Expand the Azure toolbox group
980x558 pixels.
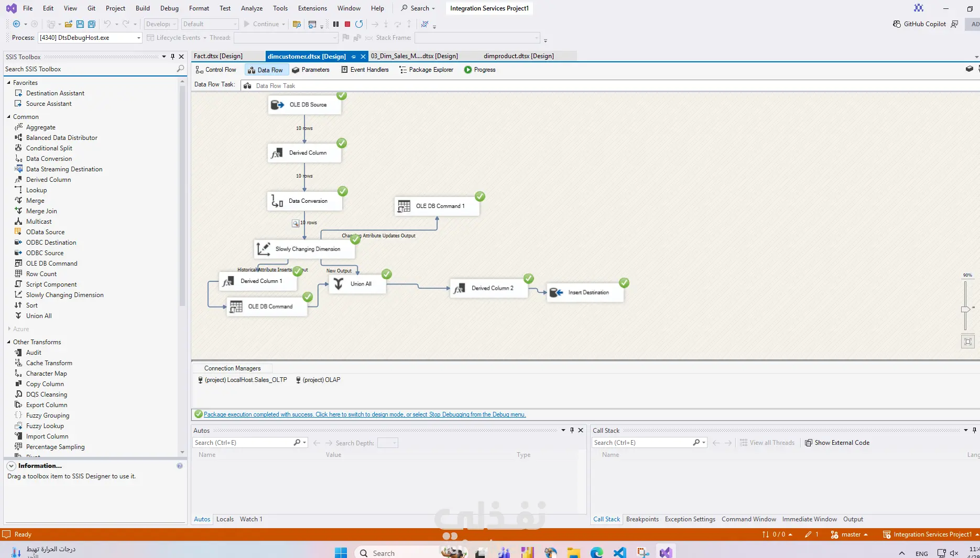tap(9, 329)
